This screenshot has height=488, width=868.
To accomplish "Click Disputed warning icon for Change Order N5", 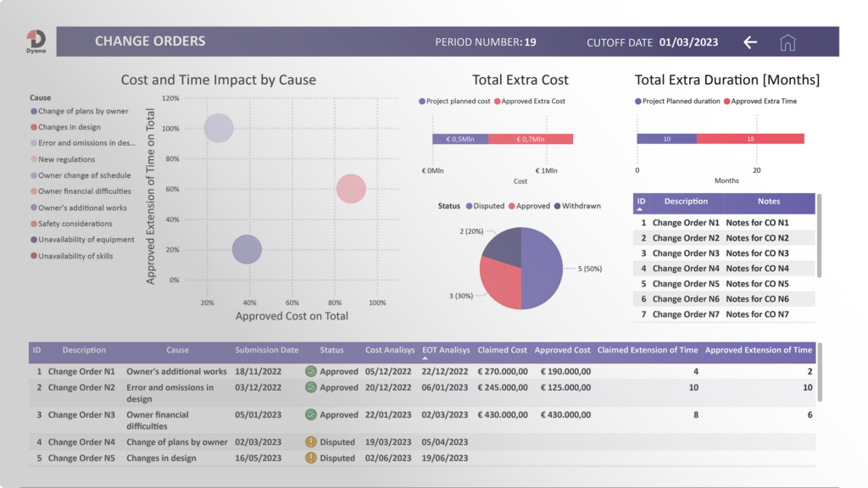I will (x=311, y=457).
